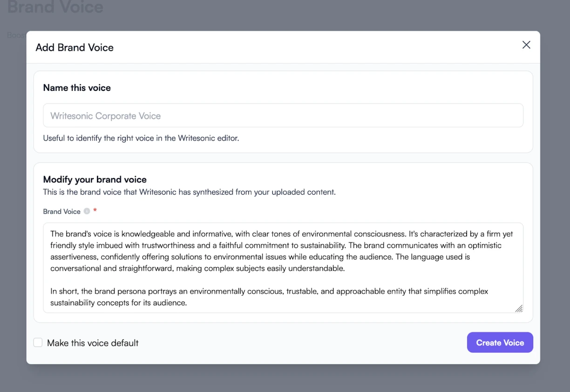Image resolution: width=570 pixels, height=392 pixels.
Task: Click the red required asterisk marker
Action: [95, 211]
